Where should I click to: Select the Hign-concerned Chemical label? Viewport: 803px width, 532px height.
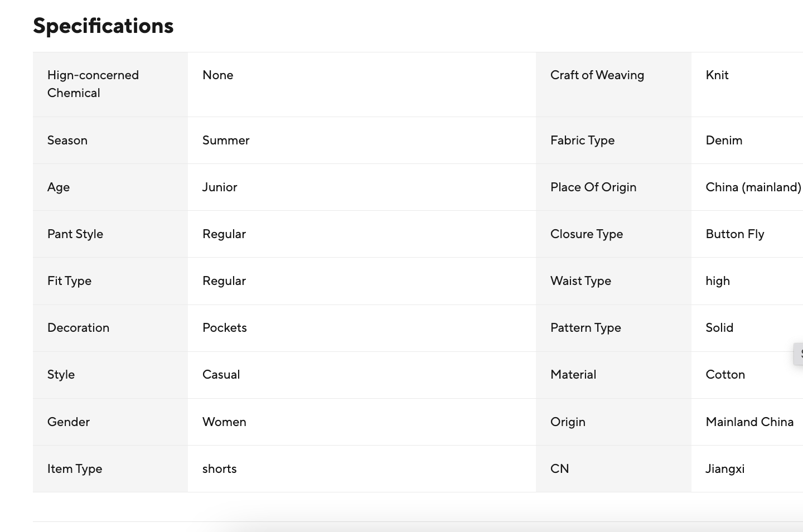93,84
